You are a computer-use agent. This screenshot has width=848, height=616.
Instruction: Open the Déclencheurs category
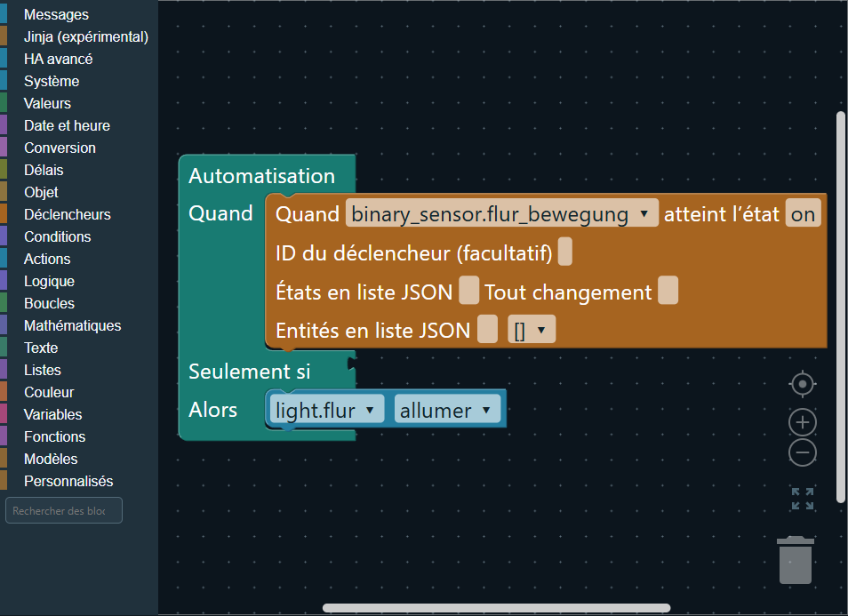pos(79,214)
